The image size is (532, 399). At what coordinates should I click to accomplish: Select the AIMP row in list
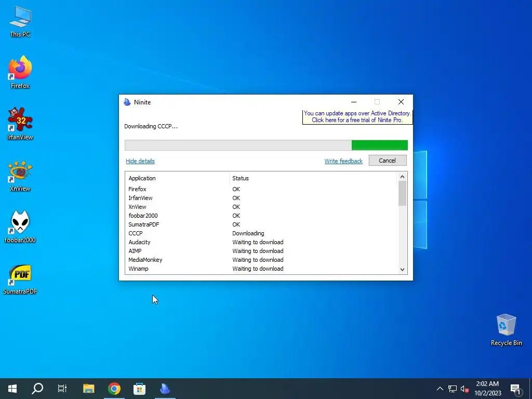[x=261, y=251]
